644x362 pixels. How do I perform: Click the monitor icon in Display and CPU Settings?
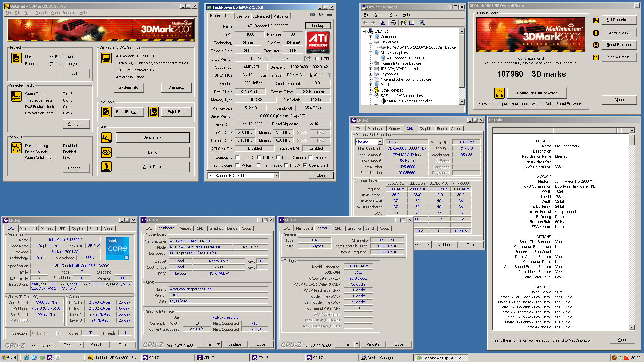(106, 58)
